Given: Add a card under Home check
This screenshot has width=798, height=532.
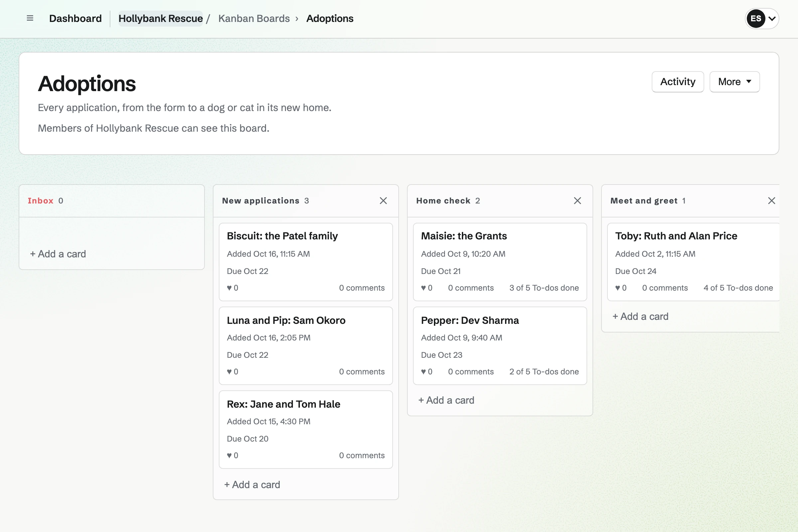Looking at the screenshot, I should pyautogui.click(x=446, y=400).
